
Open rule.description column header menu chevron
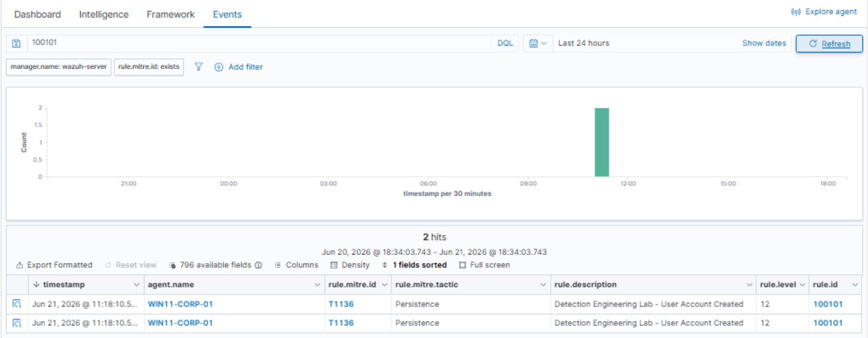point(749,285)
